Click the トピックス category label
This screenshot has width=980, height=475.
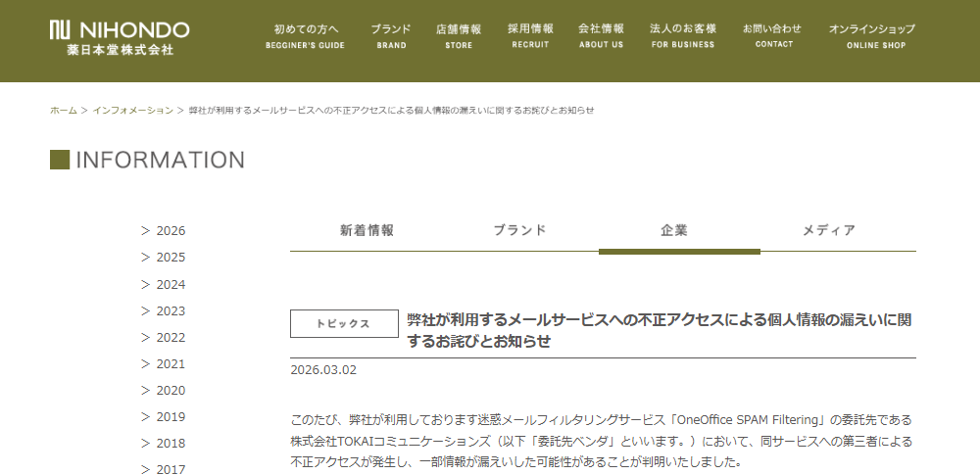(x=343, y=323)
